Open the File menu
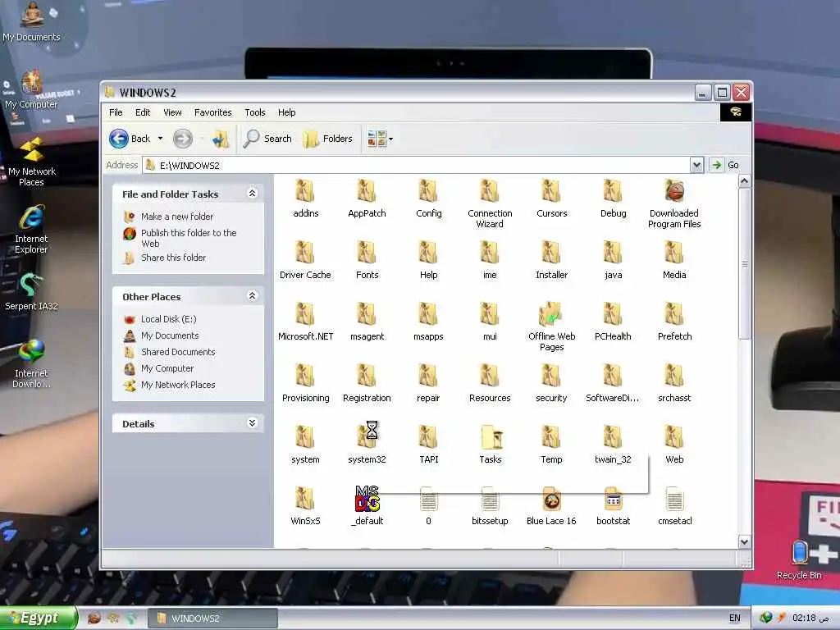 click(x=116, y=112)
